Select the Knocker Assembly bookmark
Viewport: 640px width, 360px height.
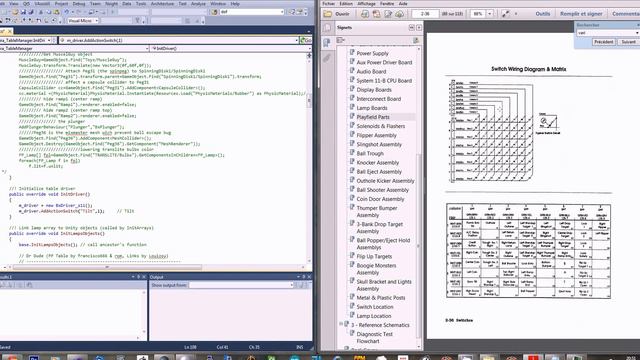click(378, 162)
